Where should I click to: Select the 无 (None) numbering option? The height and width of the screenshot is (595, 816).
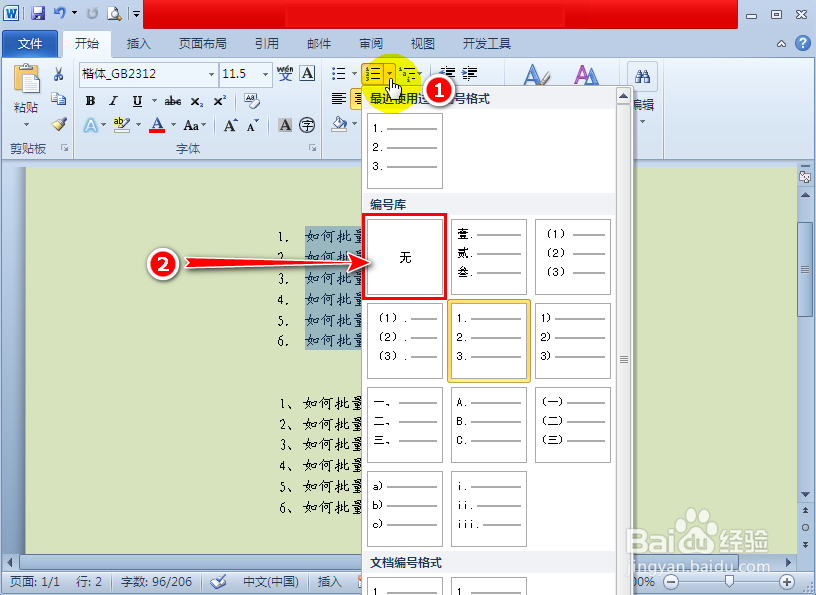coord(405,257)
